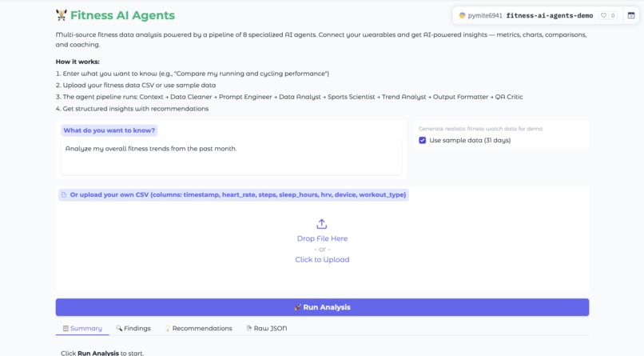Screen dimensions: 644x356
Task: Open the Summary tab
Action: pyautogui.click(x=82, y=328)
